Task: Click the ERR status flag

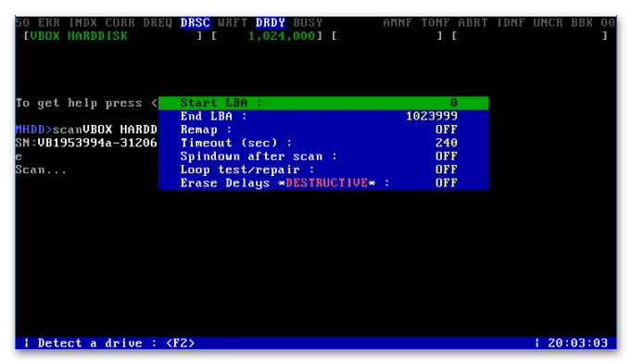Action: coord(49,23)
